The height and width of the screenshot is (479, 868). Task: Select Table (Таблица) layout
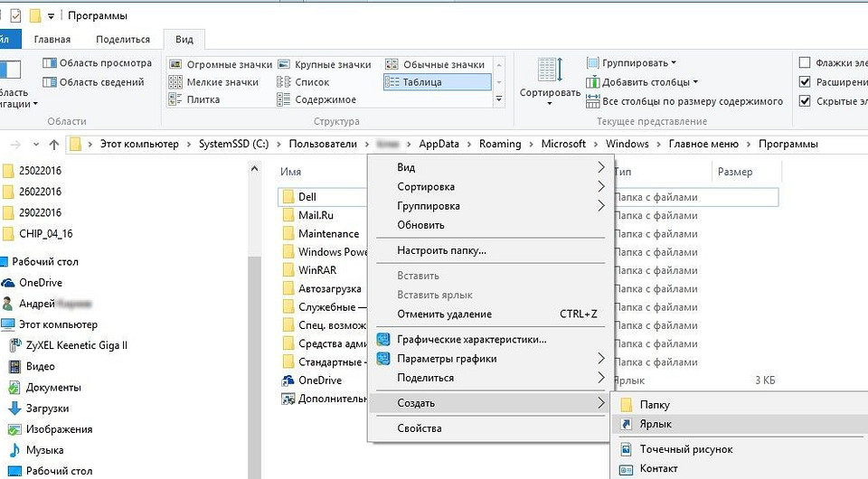pos(437,82)
